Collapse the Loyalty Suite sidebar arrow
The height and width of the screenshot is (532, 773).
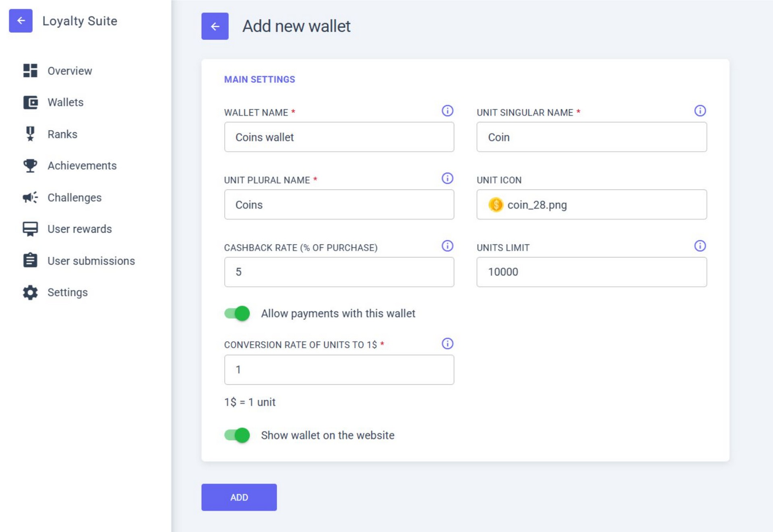point(21,21)
